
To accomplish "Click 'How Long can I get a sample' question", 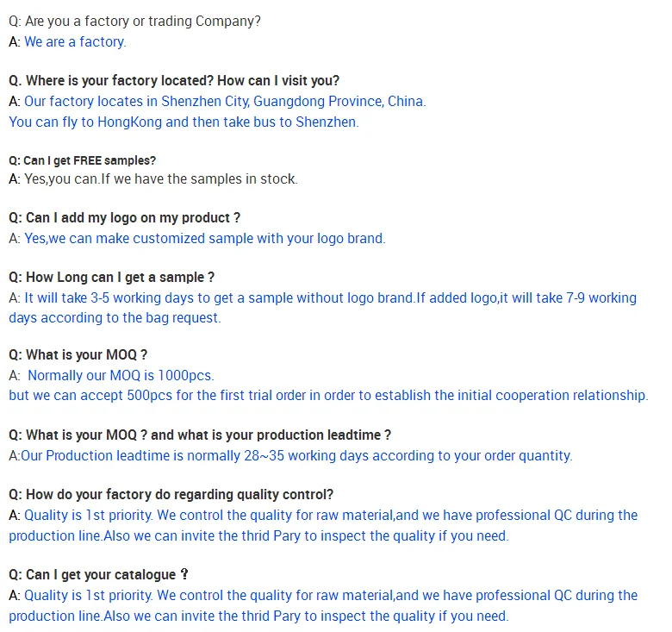I will tap(111, 278).
